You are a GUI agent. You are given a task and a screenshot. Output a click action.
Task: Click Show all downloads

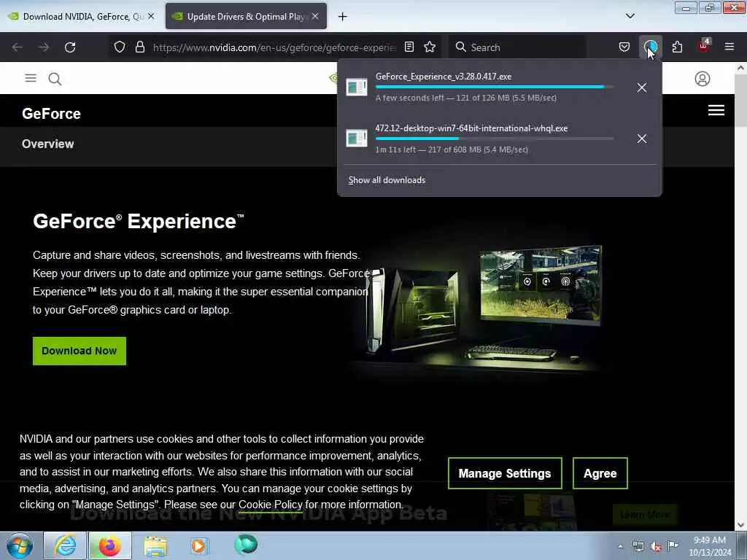(x=387, y=180)
